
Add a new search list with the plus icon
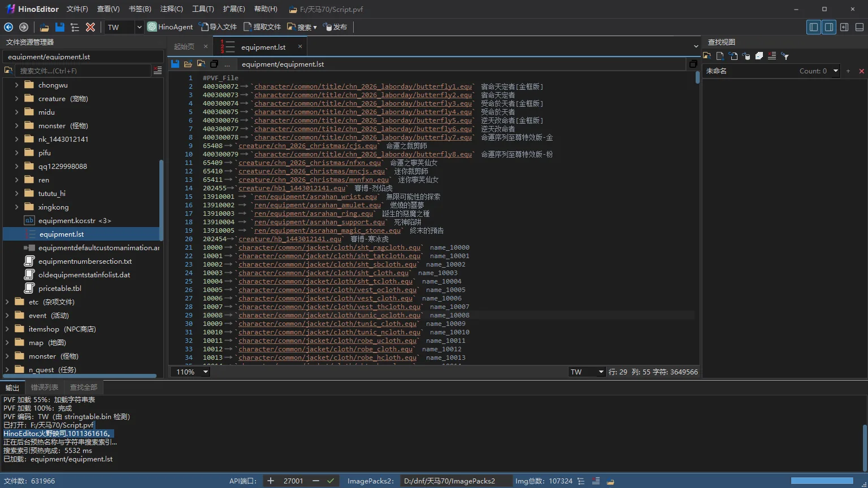(x=848, y=71)
